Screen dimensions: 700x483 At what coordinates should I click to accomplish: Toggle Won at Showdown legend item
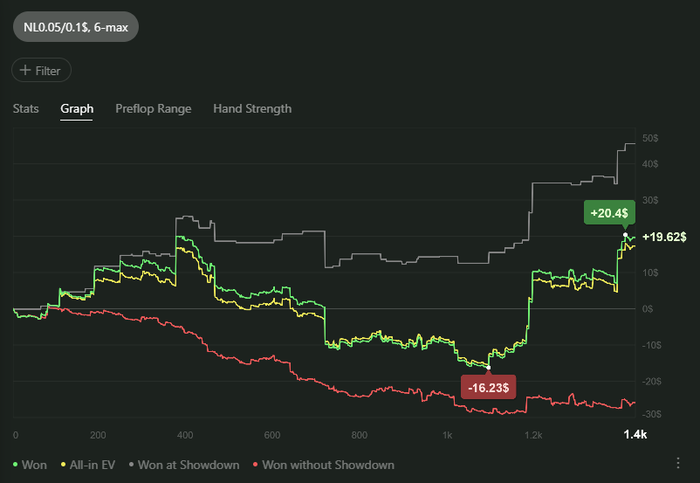tap(188, 465)
